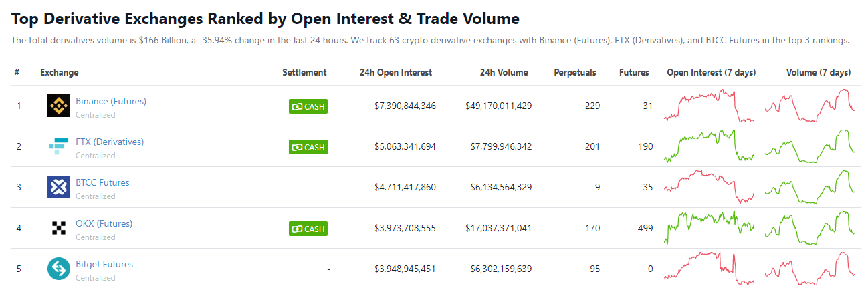Image resolution: width=868 pixels, height=290 pixels.
Task: Click Binance's 7-day open interest sparkline
Action: pyautogui.click(x=709, y=106)
